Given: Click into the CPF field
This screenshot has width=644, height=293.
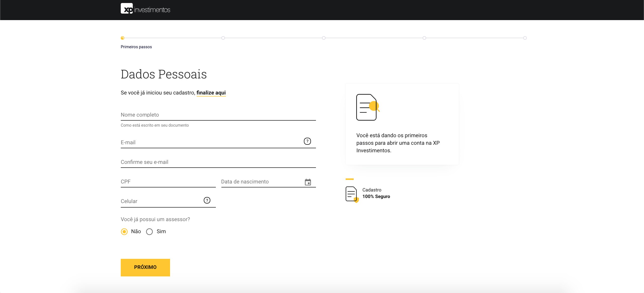Looking at the screenshot, I should (x=168, y=182).
